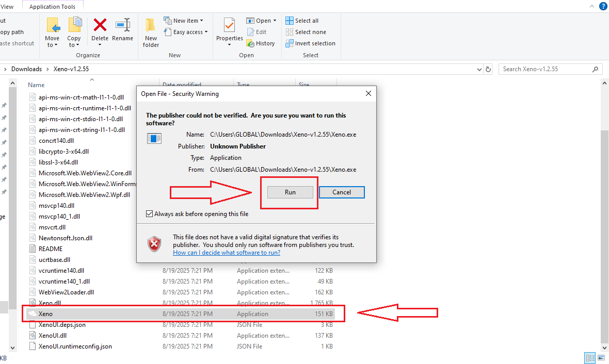
Task: Open New item menu in ribbon
Action: coord(183,21)
